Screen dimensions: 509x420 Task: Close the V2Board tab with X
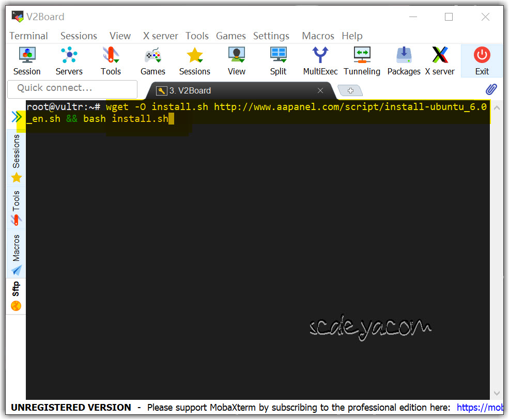[x=320, y=90]
